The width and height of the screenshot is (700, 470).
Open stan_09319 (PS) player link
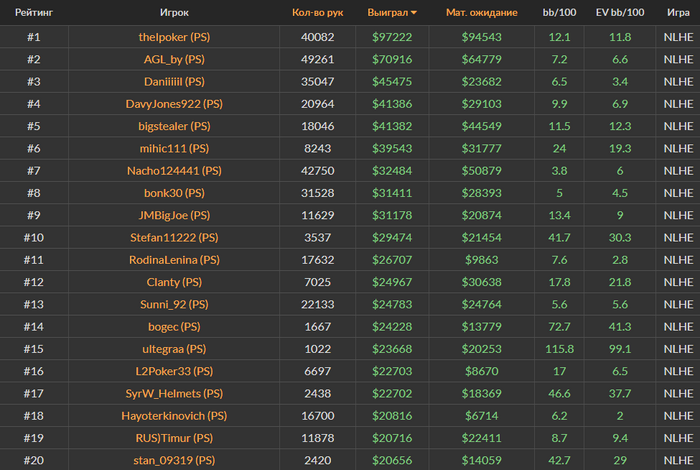174,460
